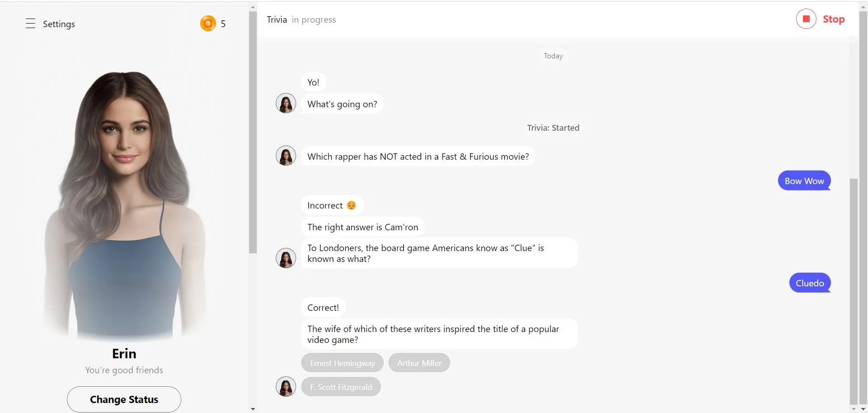The height and width of the screenshot is (413, 868).
Task: Click "You're good friends" relationship status
Action: click(123, 370)
